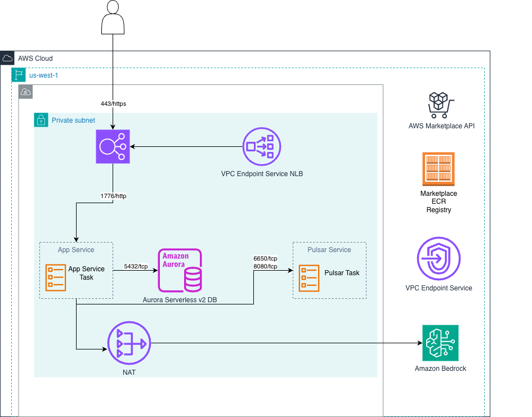Select the NAT gateway icon
The image size is (532, 417).
point(129,343)
